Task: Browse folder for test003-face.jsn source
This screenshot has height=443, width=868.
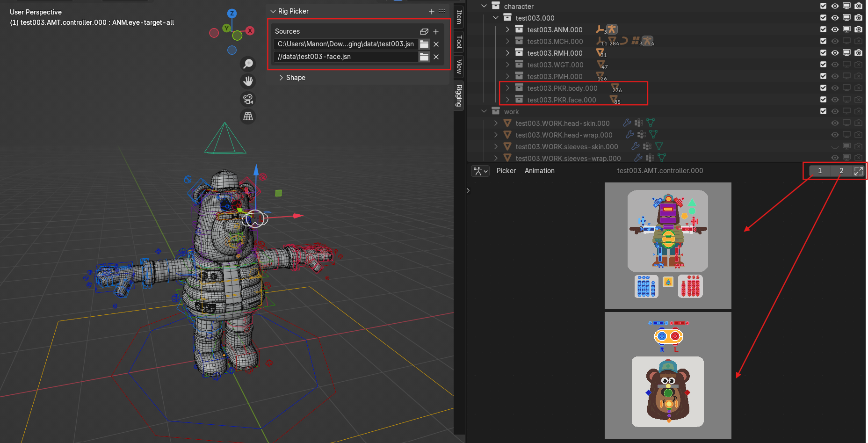Action: point(424,57)
